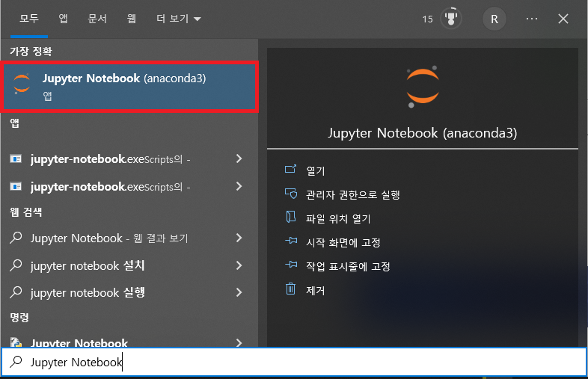The width and height of the screenshot is (588, 379).
Task: Open the 더 보기 dropdown
Action: (x=179, y=19)
